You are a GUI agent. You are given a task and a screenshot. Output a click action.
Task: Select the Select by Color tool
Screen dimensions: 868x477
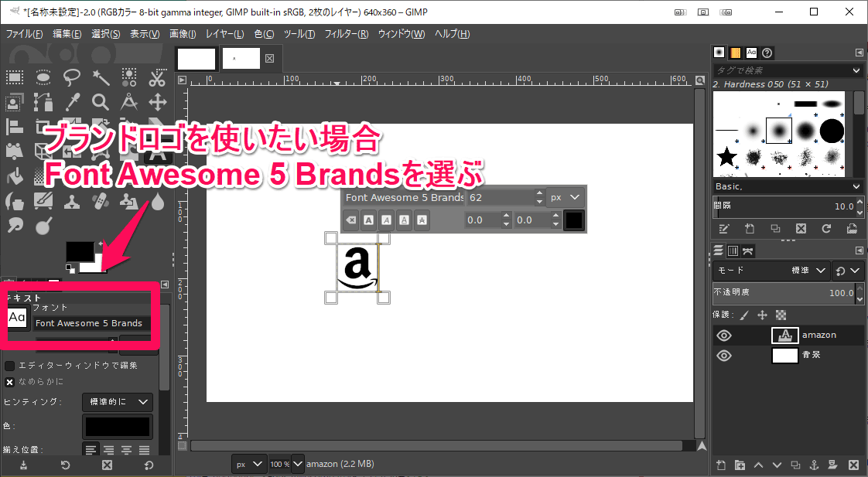pos(129,77)
